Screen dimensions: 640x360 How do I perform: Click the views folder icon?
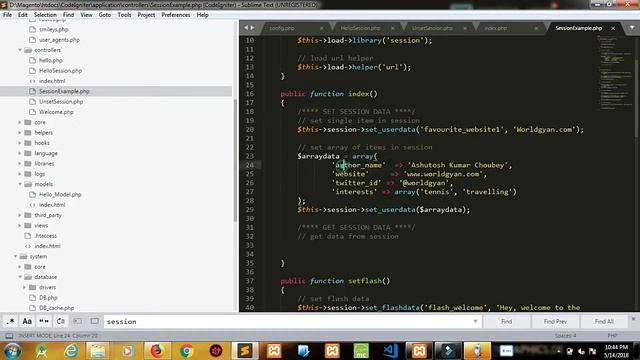click(28, 225)
